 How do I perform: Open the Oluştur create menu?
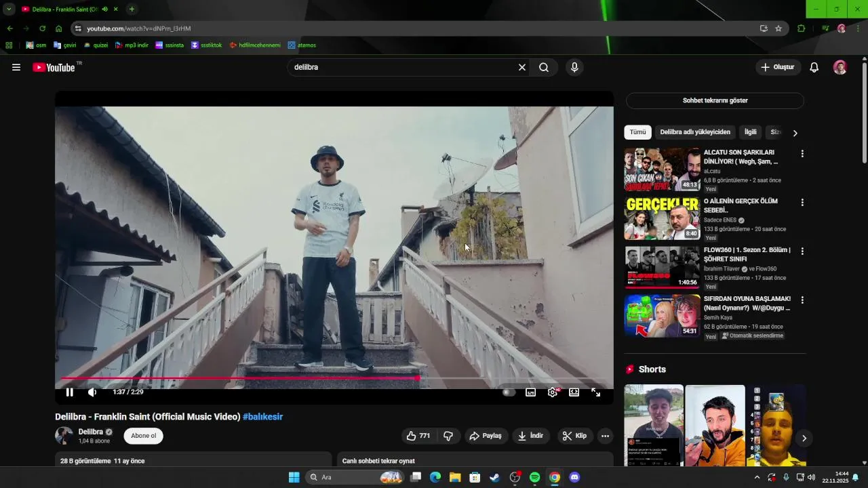pyautogui.click(x=778, y=67)
